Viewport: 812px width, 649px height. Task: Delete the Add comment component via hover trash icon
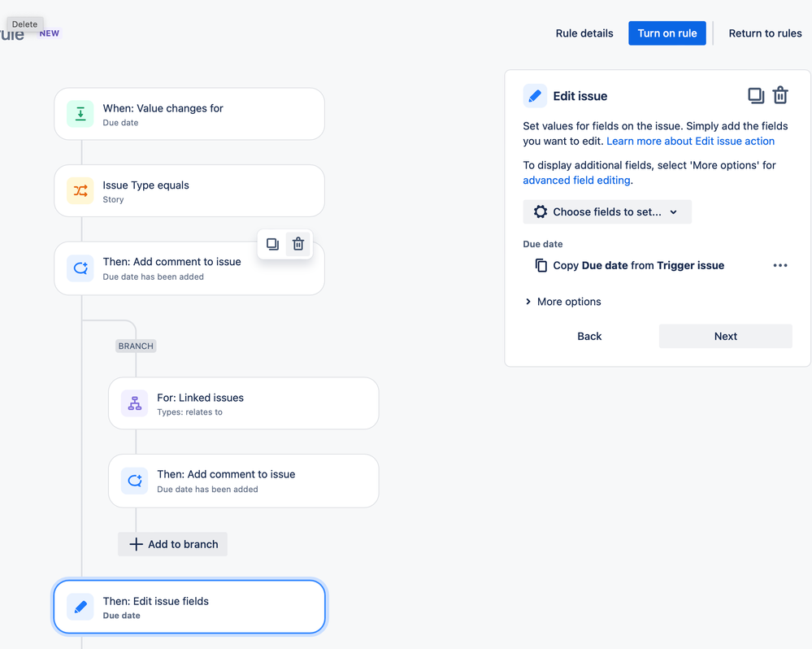click(x=298, y=244)
